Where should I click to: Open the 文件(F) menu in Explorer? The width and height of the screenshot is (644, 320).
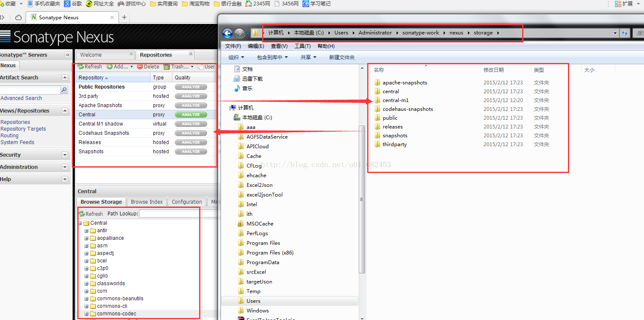click(x=233, y=46)
